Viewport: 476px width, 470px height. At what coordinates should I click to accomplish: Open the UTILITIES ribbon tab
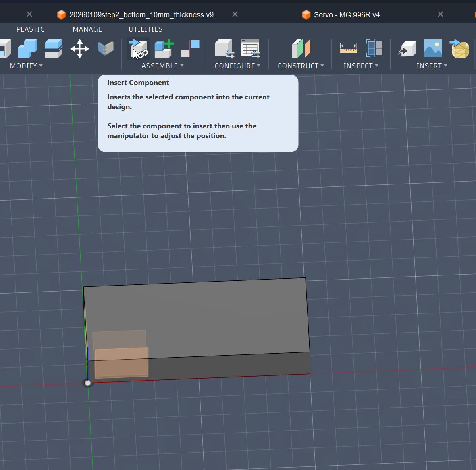pos(146,29)
